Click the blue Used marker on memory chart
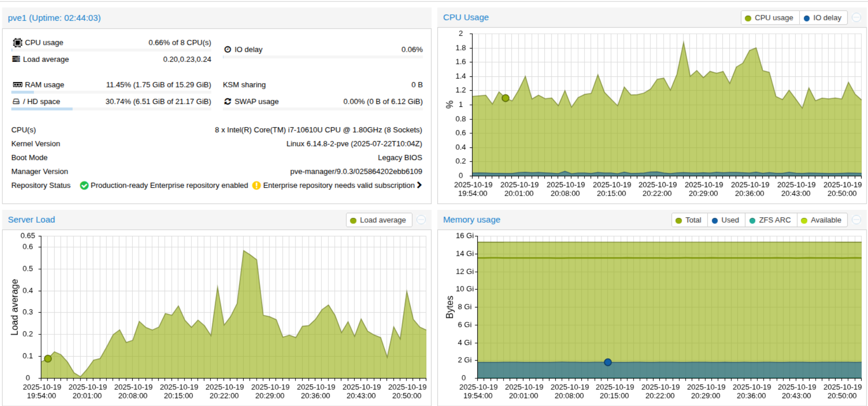The height and width of the screenshot is (406, 868). [x=608, y=362]
